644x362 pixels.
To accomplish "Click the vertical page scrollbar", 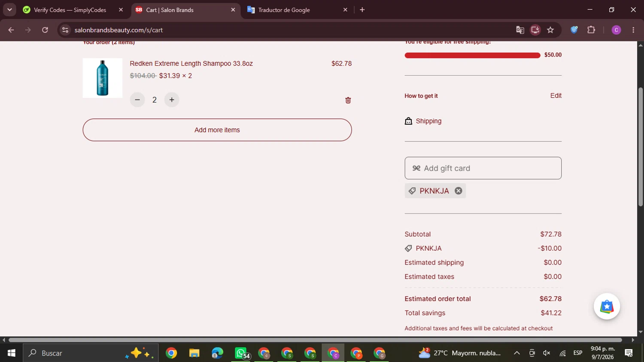I will [641, 146].
